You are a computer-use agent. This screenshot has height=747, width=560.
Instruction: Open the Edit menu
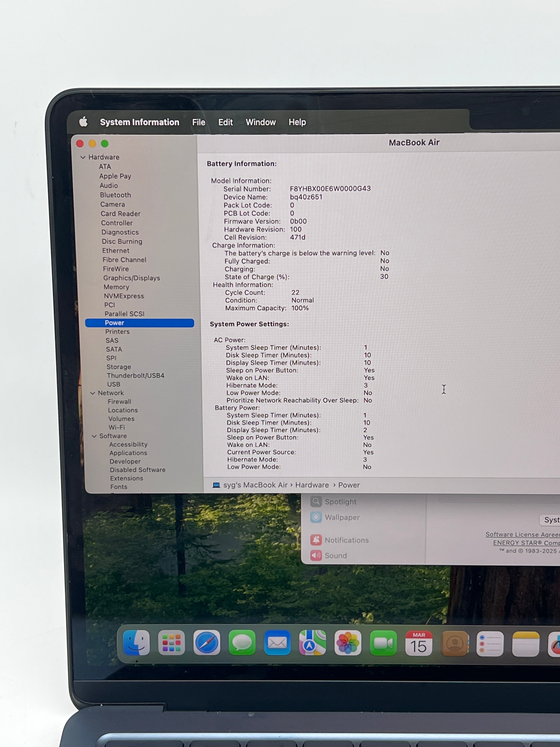(226, 122)
